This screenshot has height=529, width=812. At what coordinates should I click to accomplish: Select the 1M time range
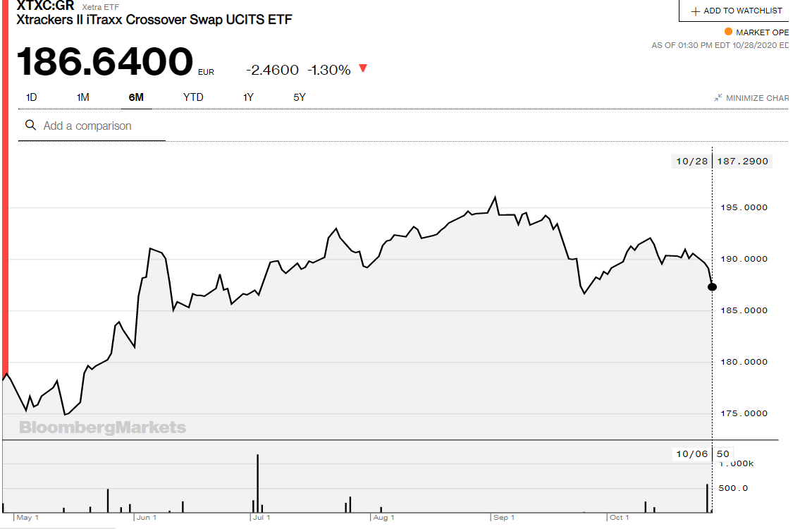82,97
